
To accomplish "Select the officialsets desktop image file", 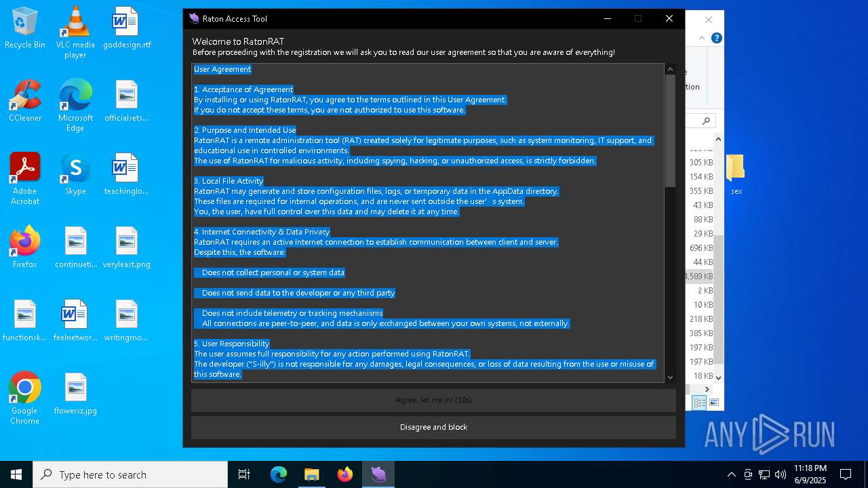I will (127, 102).
